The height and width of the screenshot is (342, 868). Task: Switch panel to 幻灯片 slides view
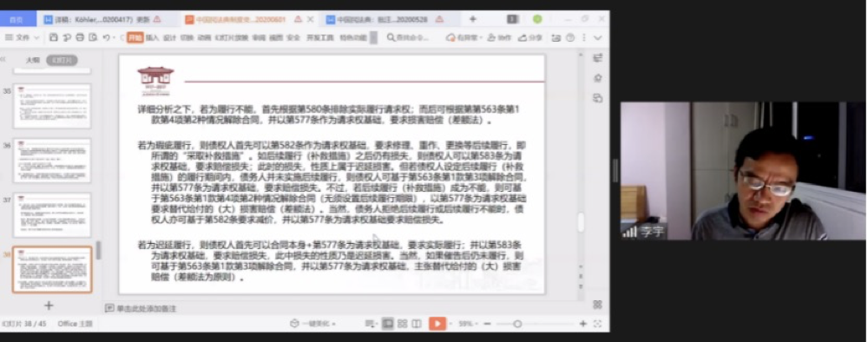click(x=62, y=60)
